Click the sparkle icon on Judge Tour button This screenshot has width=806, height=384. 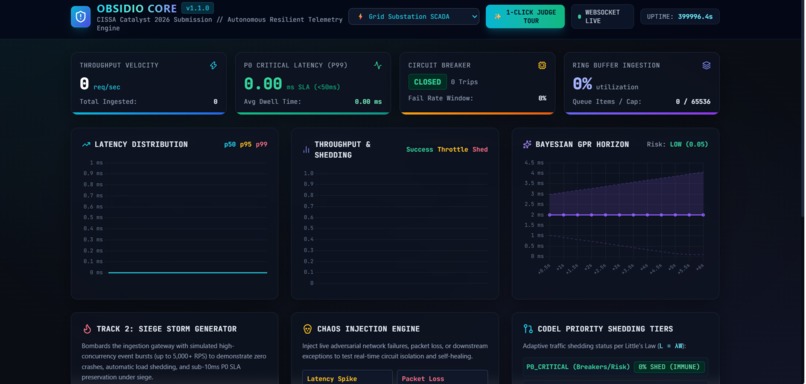497,16
